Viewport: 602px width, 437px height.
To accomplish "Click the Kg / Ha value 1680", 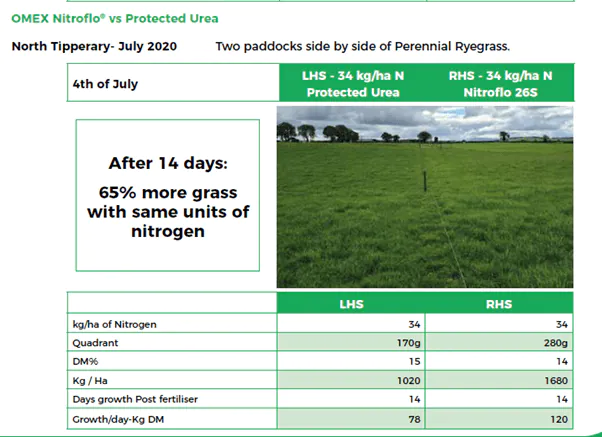I will [x=556, y=381].
